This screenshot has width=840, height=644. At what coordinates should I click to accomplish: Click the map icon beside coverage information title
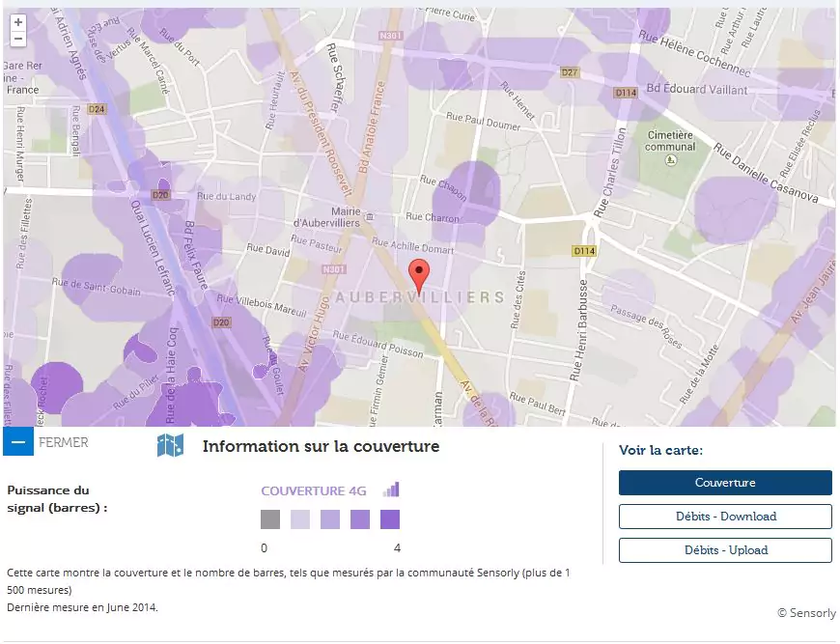(x=170, y=446)
